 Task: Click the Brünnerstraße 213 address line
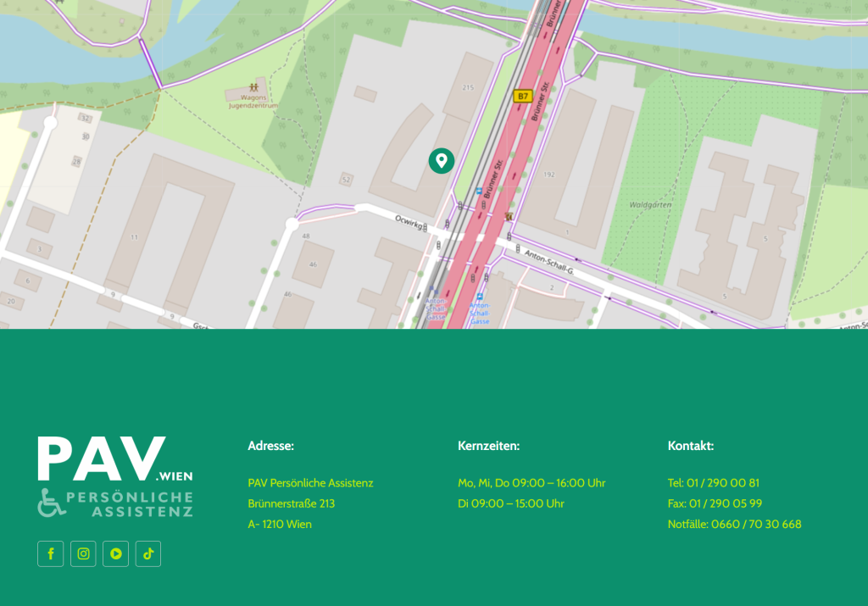click(x=291, y=503)
